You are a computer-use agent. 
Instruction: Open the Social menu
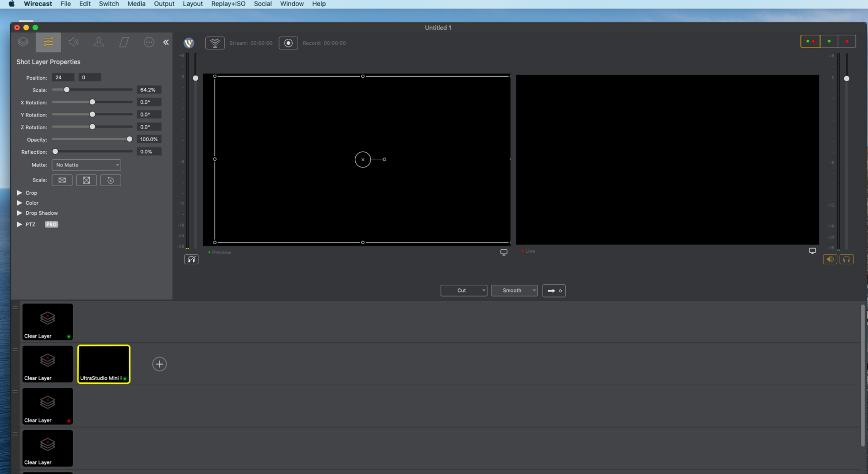pyautogui.click(x=262, y=4)
